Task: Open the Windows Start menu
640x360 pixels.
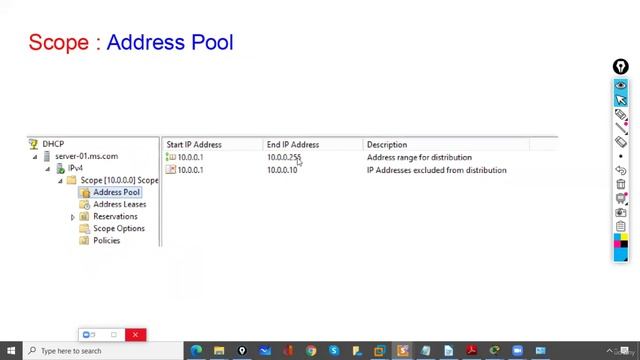Action: pos(11,351)
